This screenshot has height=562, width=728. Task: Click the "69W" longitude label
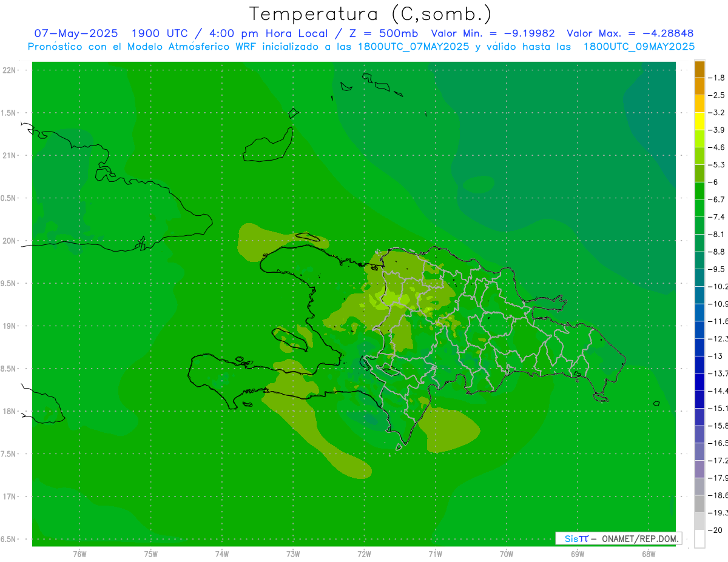pyautogui.click(x=578, y=554)
